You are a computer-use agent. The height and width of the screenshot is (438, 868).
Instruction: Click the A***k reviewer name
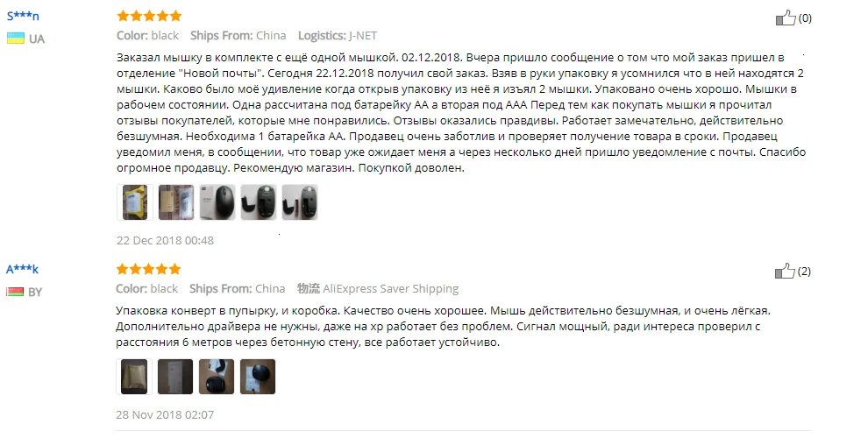click(22, 269)
